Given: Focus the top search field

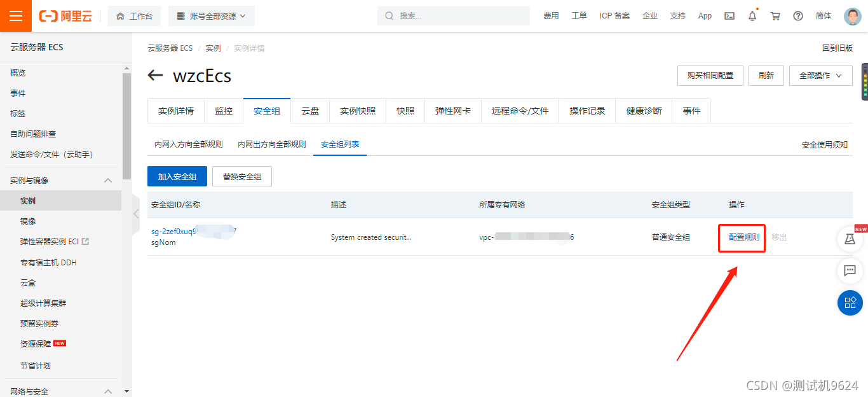Looking at the screenshot, I should [x=454, y=16].
